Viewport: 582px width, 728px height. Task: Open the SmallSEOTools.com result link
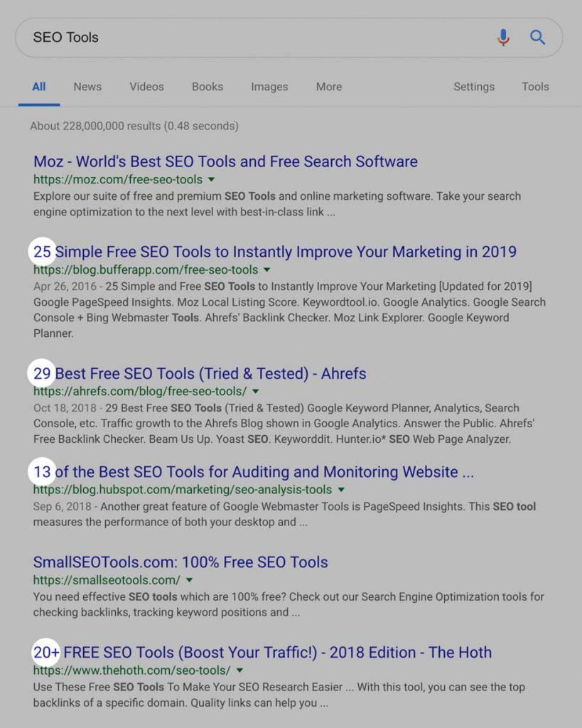[180, 562]
